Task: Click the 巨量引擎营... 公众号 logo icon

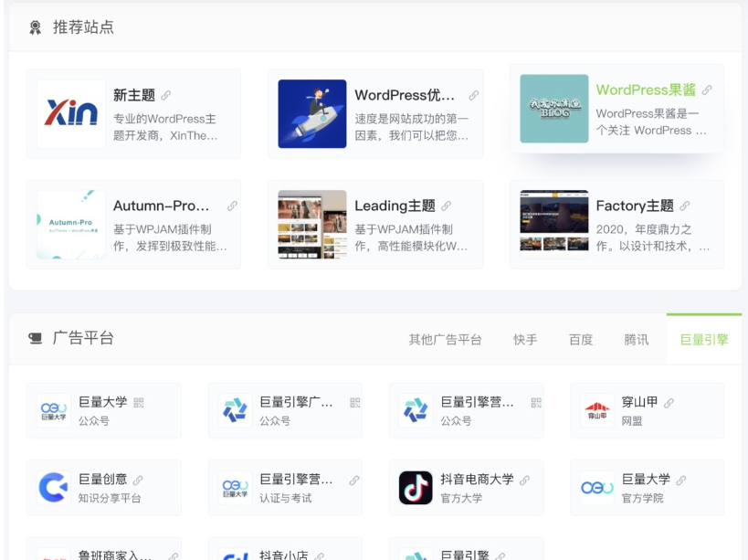Action: (x=416, y=410)
